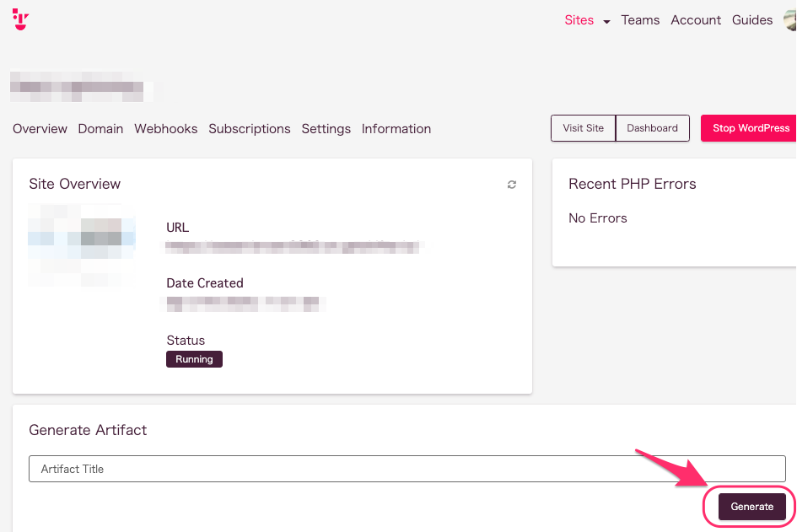Screen dimensions: 797x532
Task: Click the Stop WordPress button
Action: pos(749,128)
